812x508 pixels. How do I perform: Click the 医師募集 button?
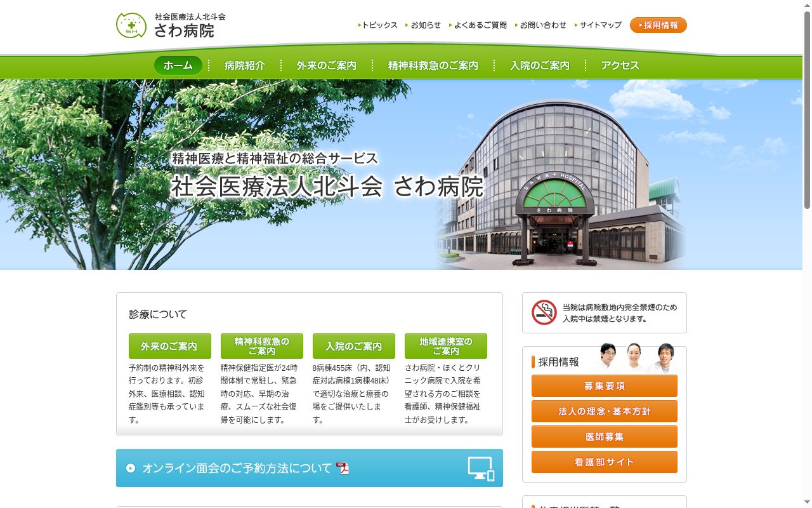(605, 436)
